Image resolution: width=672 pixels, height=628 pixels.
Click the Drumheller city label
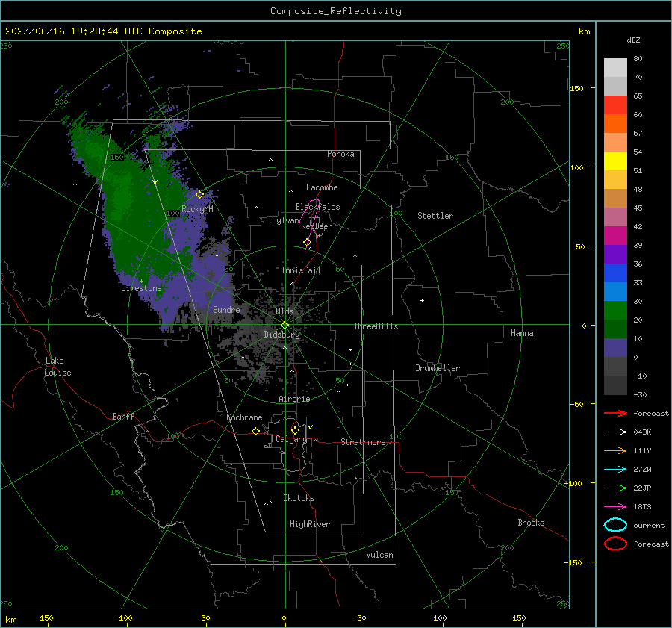[x=438, y=368]
